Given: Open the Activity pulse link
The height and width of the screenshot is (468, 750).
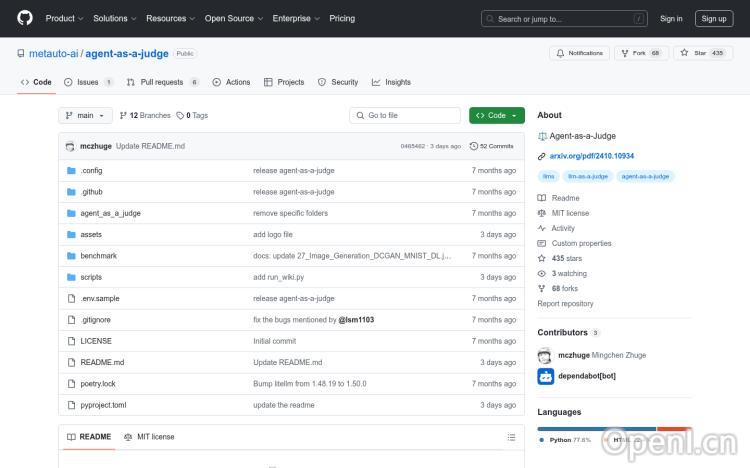Looking at the screenshot, I should tap(562, 228).
